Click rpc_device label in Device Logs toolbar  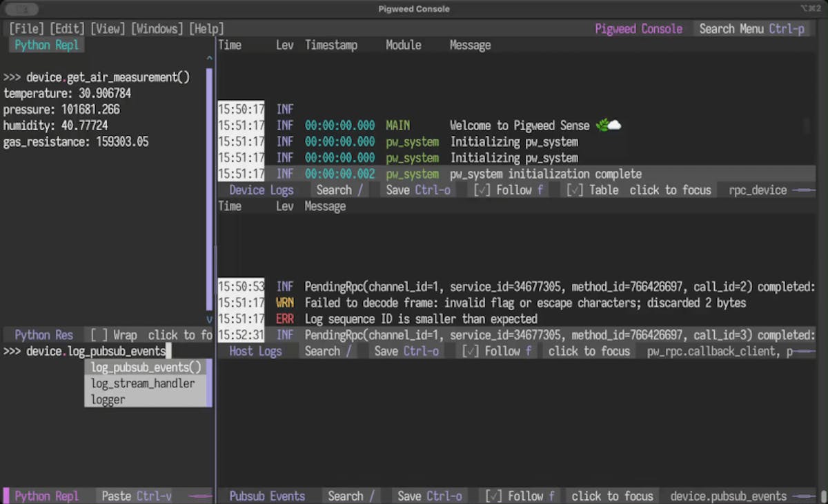click(758, 190)
